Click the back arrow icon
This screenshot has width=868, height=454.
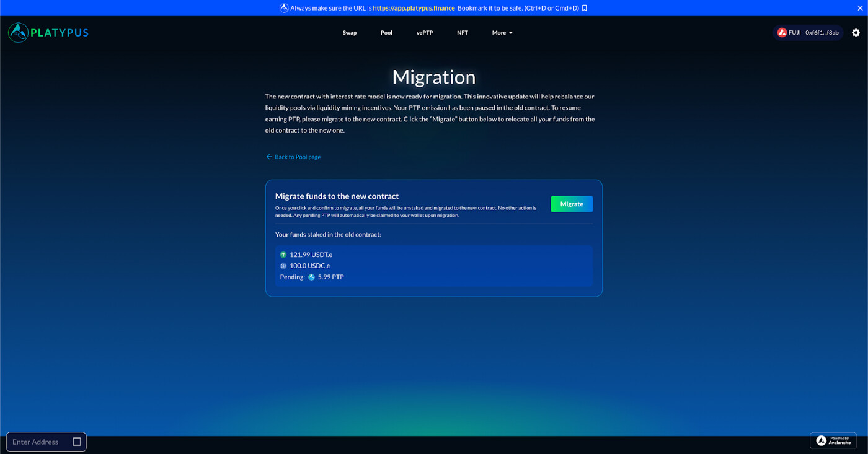coord(269,157)
